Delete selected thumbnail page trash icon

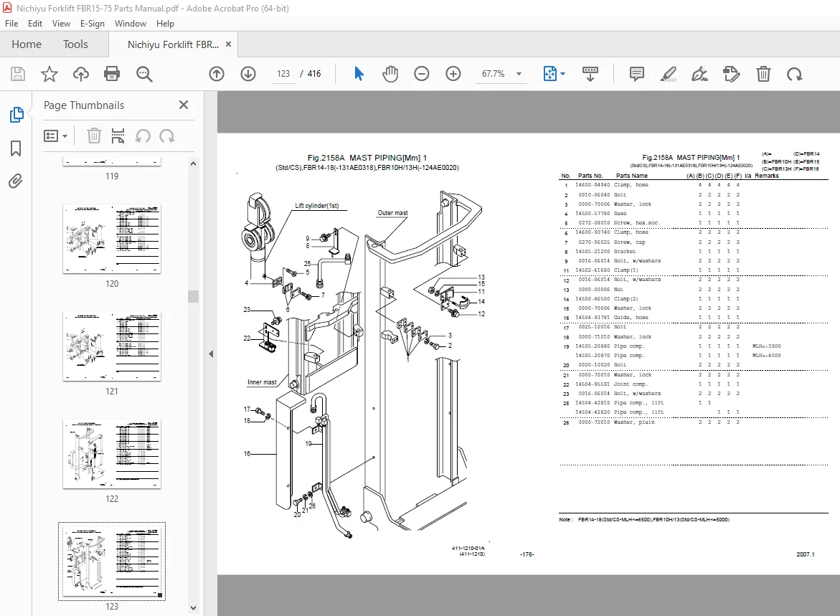[x=94, y=136]
